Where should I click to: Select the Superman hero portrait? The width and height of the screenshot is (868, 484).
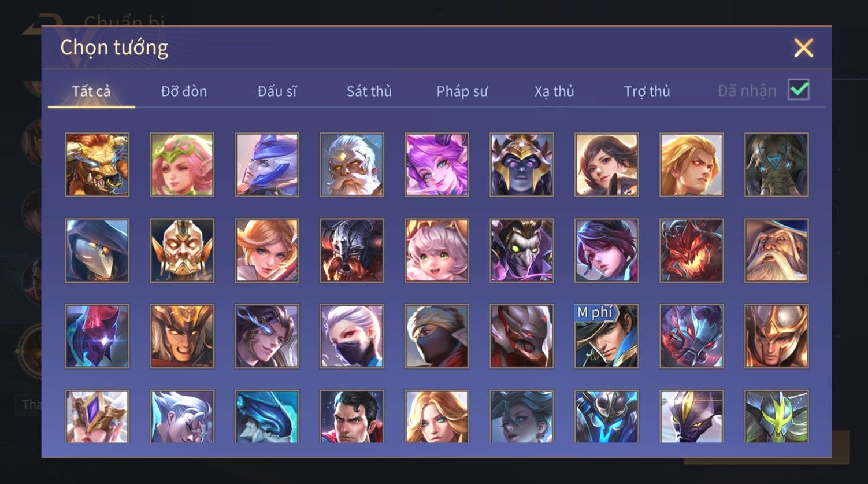pyautogui.click(x=352, y=417)
